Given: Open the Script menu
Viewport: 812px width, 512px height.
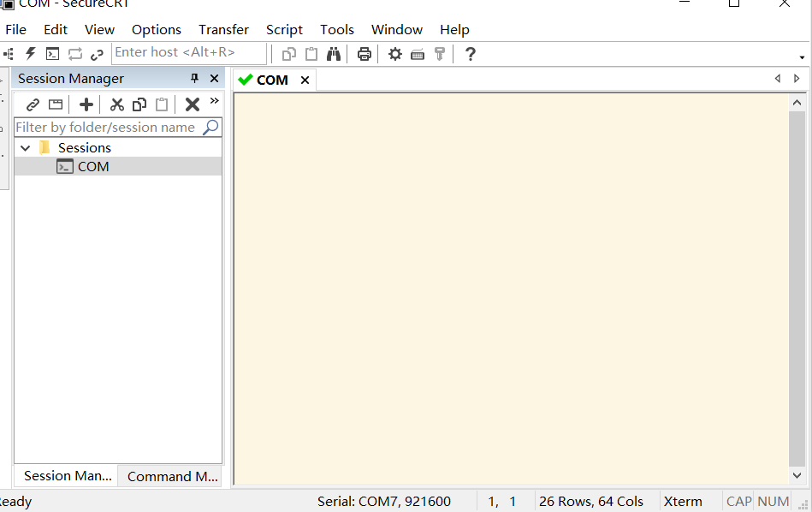Looking at the screenshot, I should pyautogui.click(x=284, y=29).
